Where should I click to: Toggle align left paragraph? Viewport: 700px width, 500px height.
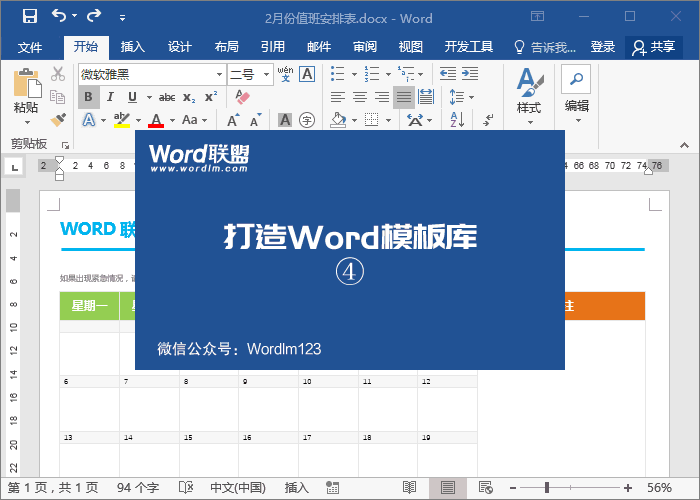coord(338,97)
